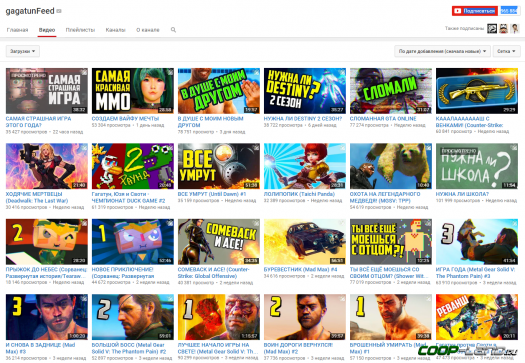Open the САМАЯ СТРАШНАЯ ИГРА video thumbnail

[47, 91]
